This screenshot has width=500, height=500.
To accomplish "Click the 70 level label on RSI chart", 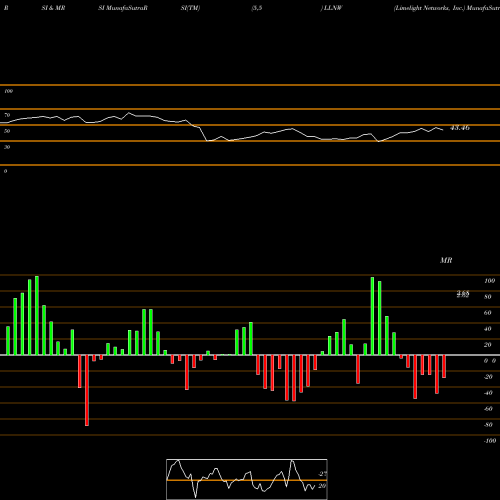I will click(7, 115).
